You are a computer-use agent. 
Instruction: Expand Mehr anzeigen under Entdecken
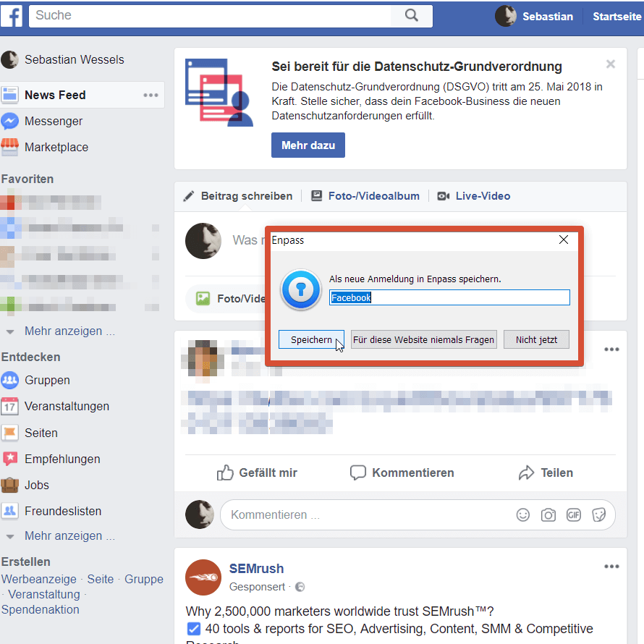[69, 536]
